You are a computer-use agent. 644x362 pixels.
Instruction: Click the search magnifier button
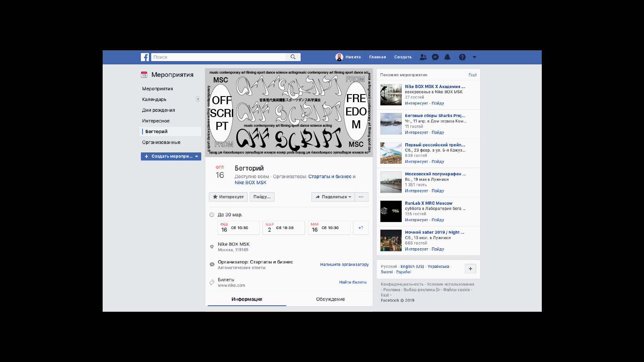click(293, 57)
